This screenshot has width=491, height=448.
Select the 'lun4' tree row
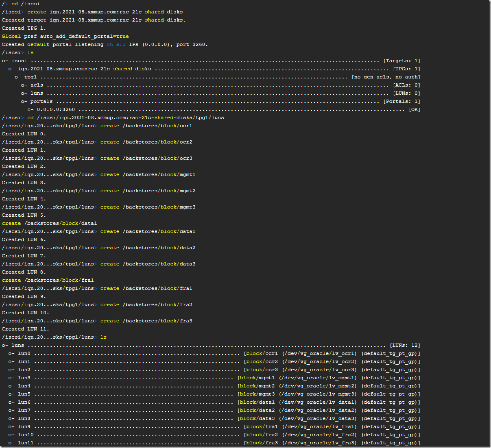214,386
